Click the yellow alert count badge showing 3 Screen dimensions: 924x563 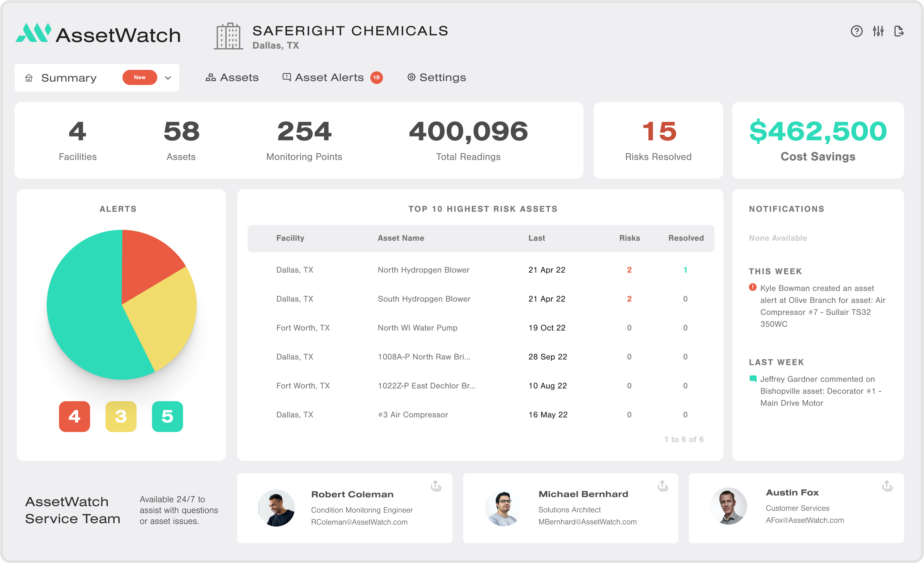point(121,416)
